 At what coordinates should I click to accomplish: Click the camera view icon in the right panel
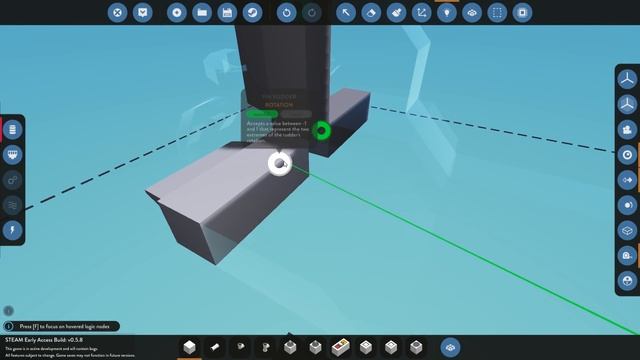(627, 130)
